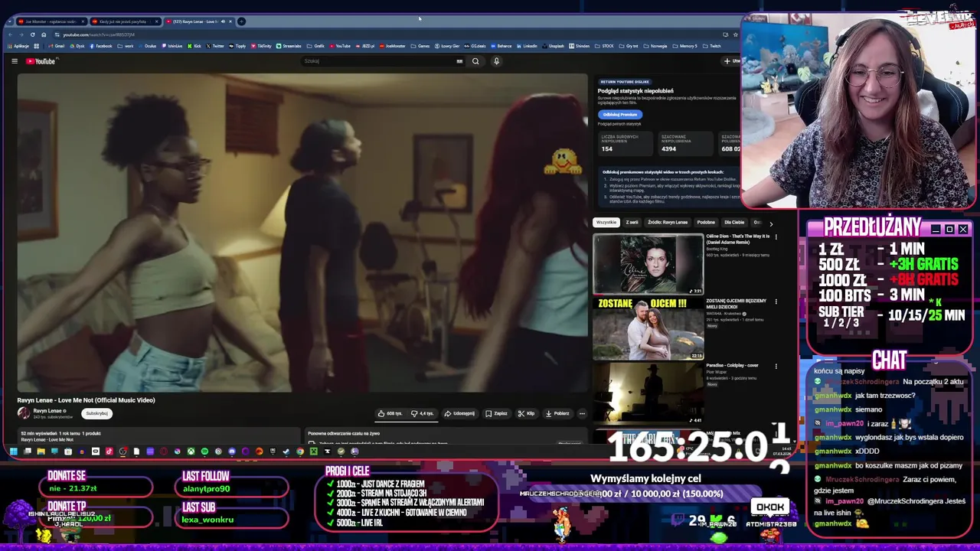Open the Celine Dion video thumbnail
Viewport: 980px width, 551px height.
648,264
